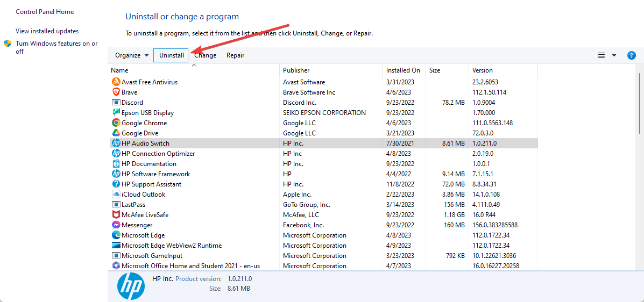Click the iCloud Outlook icon
Image resolution: width=644 pixels, height=302 pixels.
click(x=116, y=195)
